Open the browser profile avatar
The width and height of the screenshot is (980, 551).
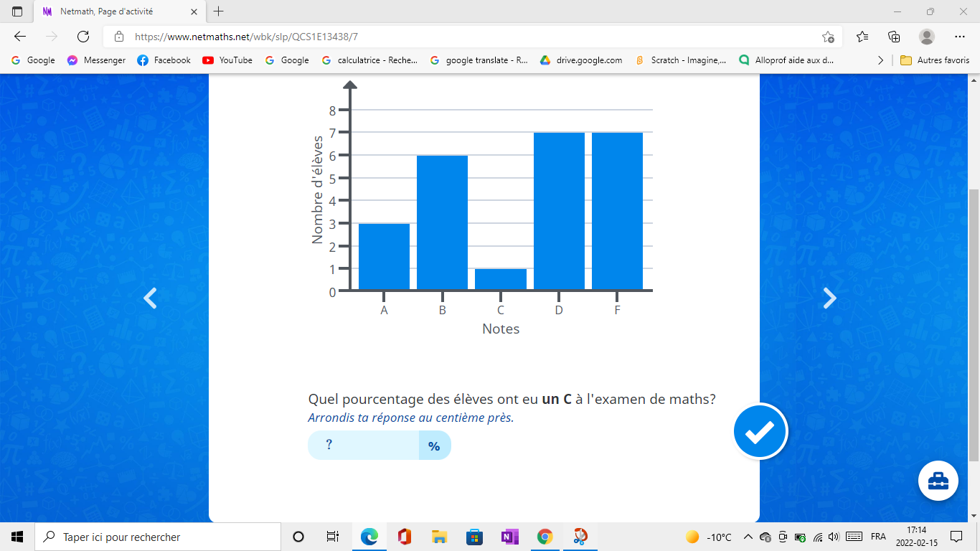click(926, 37)
